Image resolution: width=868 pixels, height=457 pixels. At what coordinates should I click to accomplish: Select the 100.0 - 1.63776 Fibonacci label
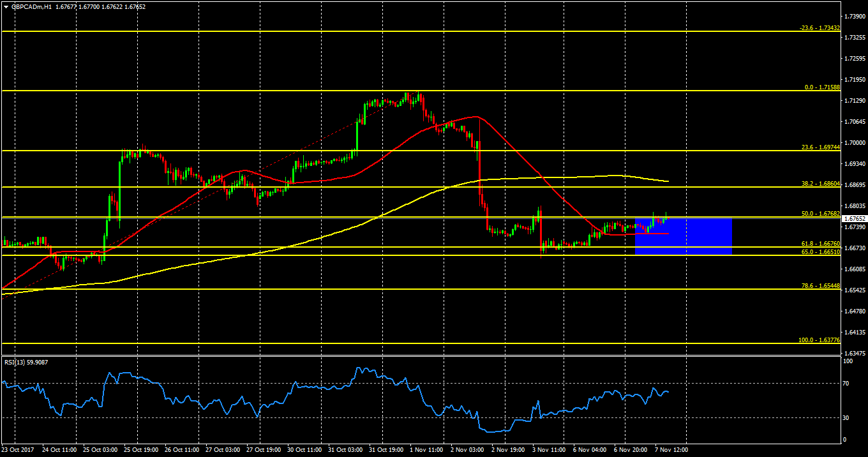tap(819, 340)
